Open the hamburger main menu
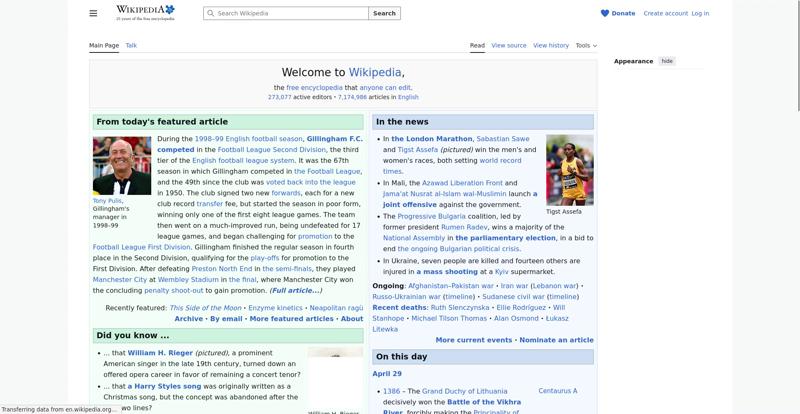Screen dimensions: 800x414 [93, 13]
